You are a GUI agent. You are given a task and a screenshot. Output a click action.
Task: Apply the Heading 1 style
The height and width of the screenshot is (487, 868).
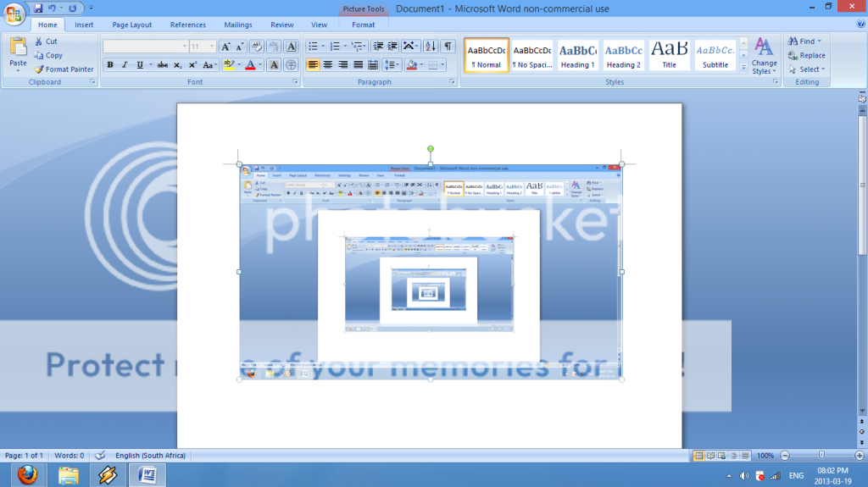click(x=577, y=55)
